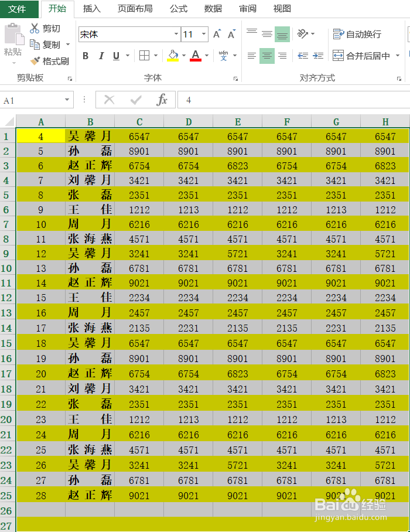The width and height of the screenshot is (410, 532).
Task: Switch to the 审阅 (Review) tab
Action: 248,8
